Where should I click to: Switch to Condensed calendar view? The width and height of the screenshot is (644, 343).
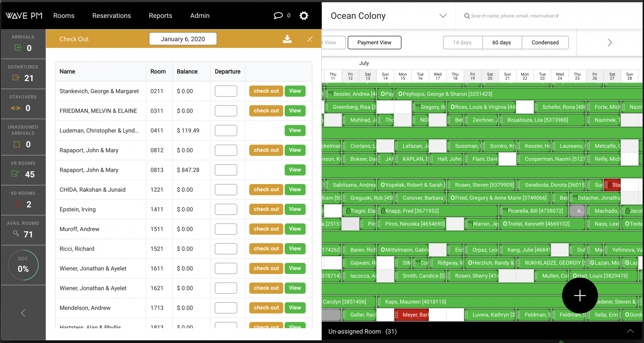(545, 43)
